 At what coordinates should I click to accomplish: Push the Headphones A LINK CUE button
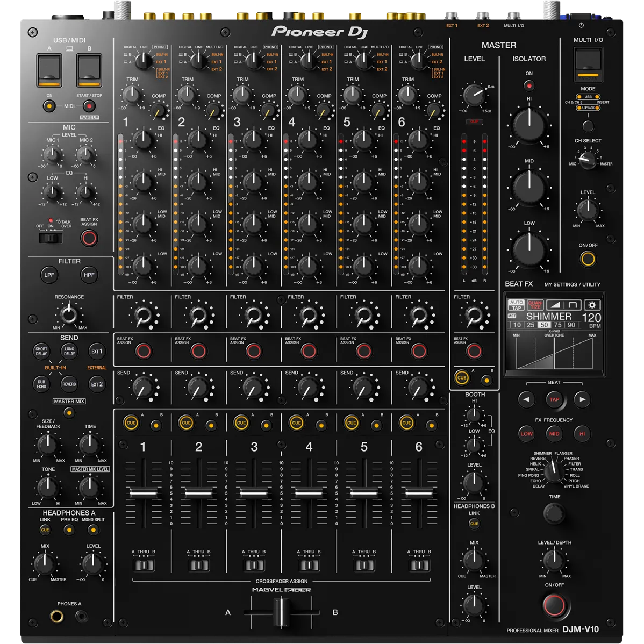point(45,530)
